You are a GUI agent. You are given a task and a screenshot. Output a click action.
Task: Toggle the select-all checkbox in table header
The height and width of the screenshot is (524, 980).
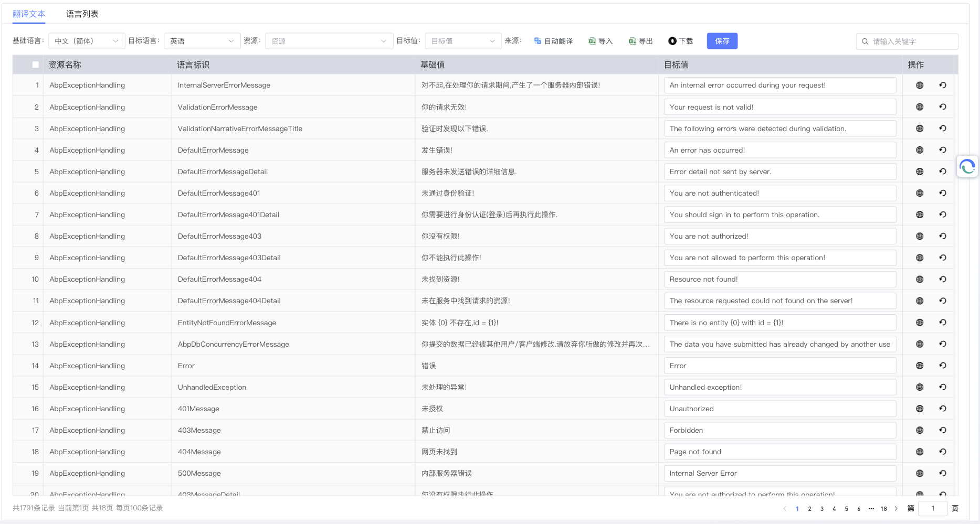click(36, 65)
